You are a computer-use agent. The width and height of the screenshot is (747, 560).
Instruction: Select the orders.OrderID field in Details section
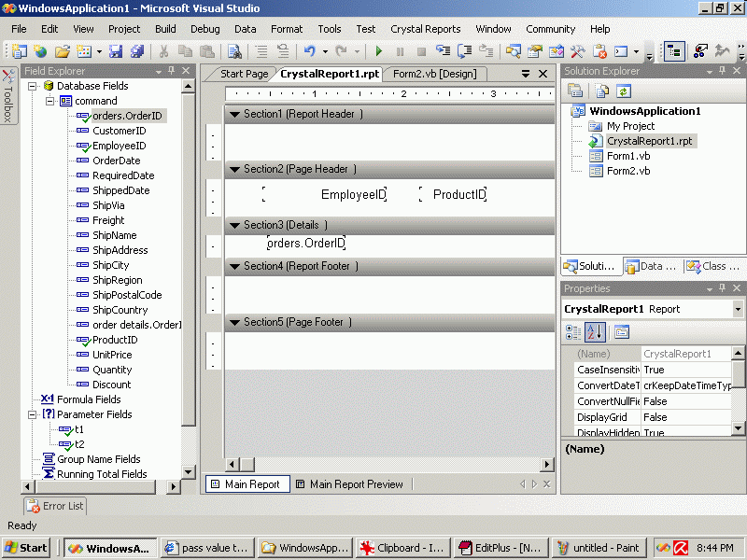coord(306,244)
